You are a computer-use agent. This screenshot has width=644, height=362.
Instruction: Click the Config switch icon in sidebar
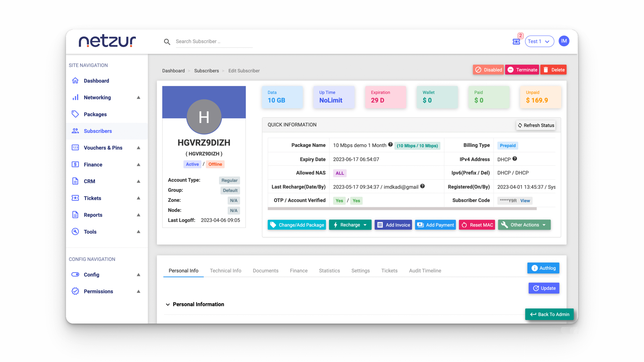point(75,275)
